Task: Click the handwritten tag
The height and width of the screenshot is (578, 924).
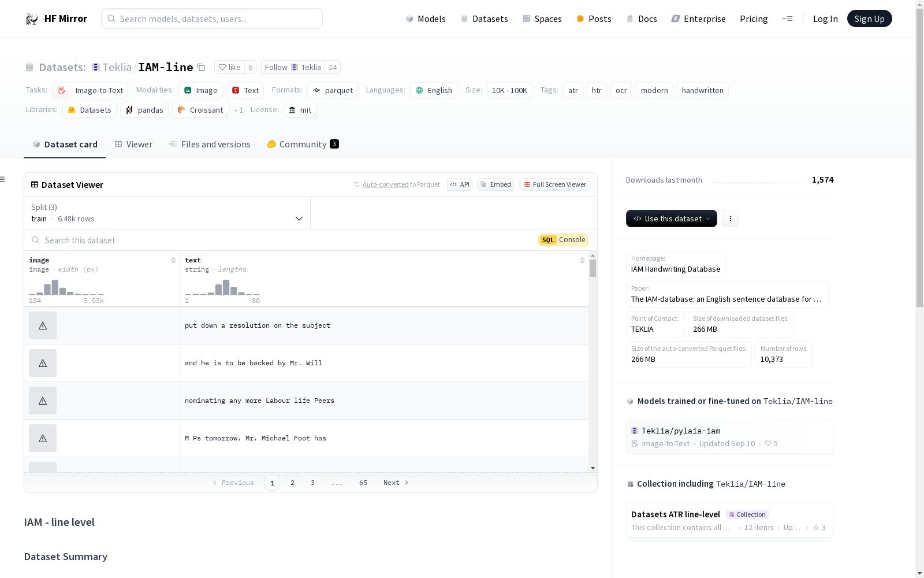Action: [702, 90]
